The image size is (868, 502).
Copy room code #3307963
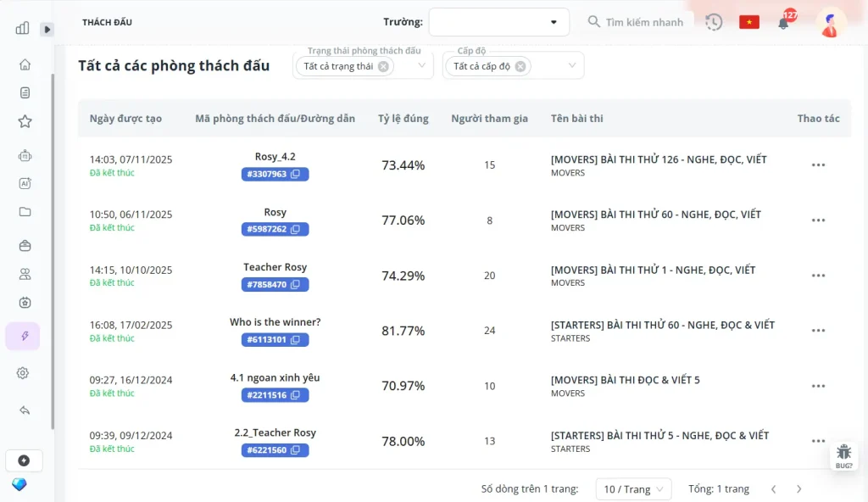(296, 175)
